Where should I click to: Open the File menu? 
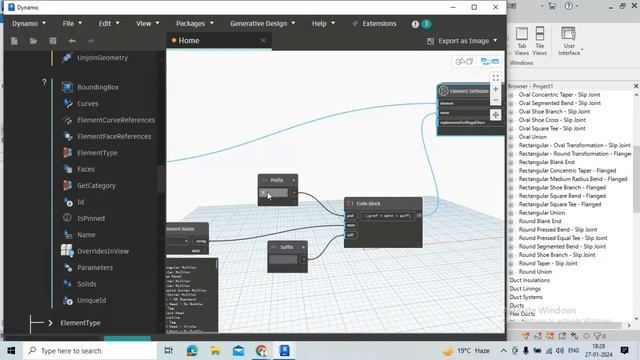pyautogui.click(x=72, y=24)
